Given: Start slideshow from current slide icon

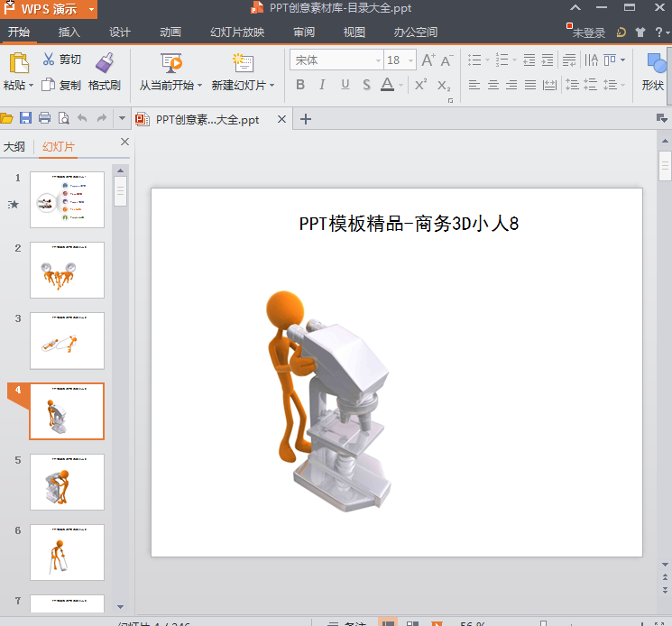Looking at the screenshot, I should pos(171,62).
